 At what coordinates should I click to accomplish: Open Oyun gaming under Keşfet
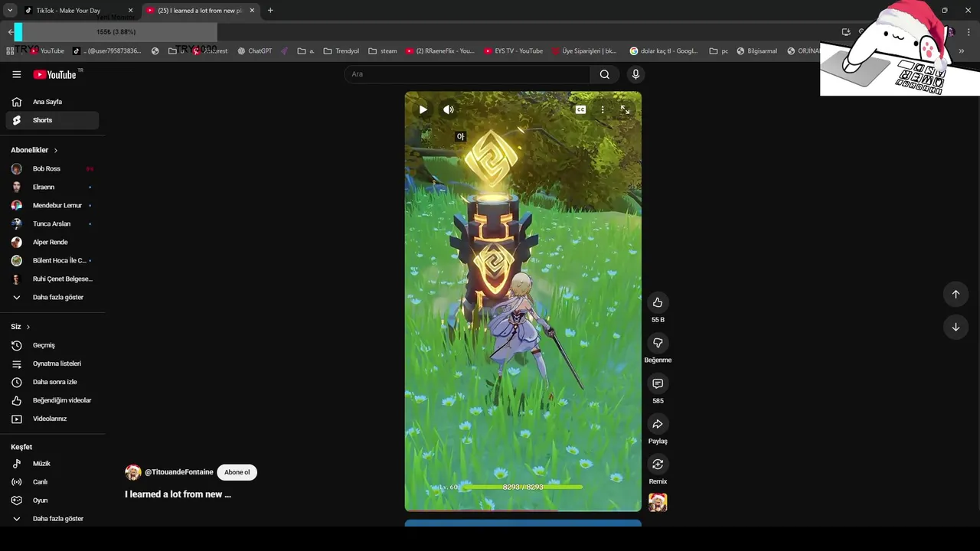[x=52, y=500]
